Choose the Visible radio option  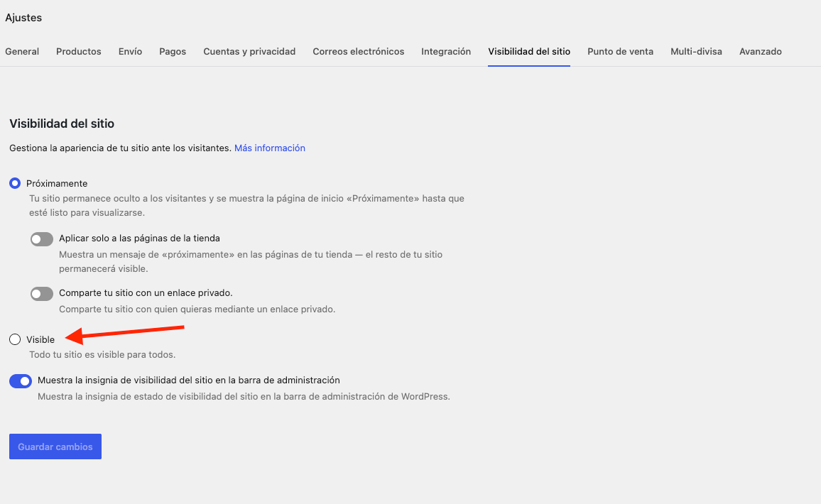[x=15, y=339]
